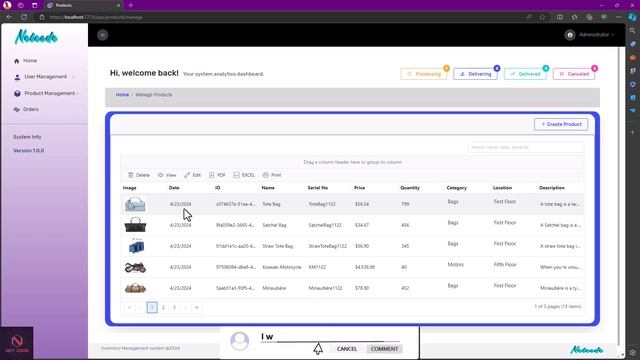Go to pager page 2
Viewport: 640px width, 360px height.
pos(163,307)
